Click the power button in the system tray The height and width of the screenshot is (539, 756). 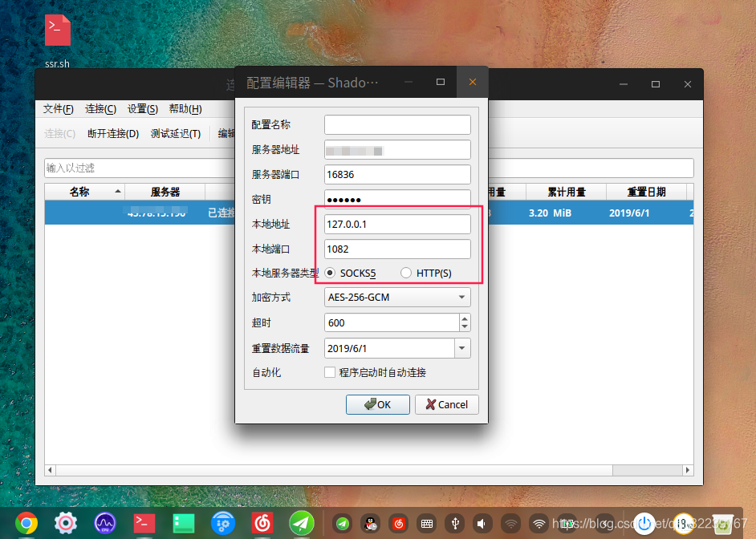point(644,523)
